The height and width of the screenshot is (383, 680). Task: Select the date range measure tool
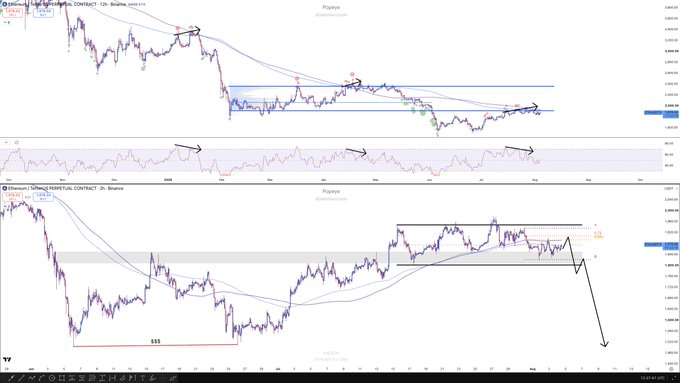coord(112,378)
